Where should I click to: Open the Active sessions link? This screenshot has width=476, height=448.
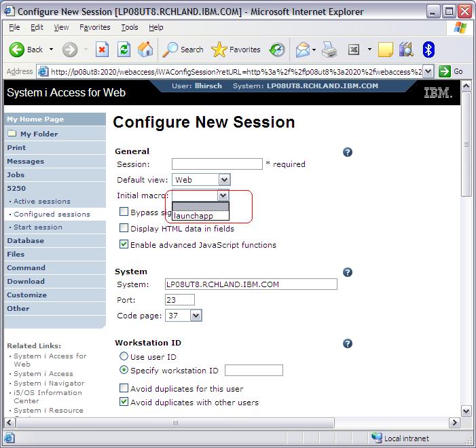[42, 201]
